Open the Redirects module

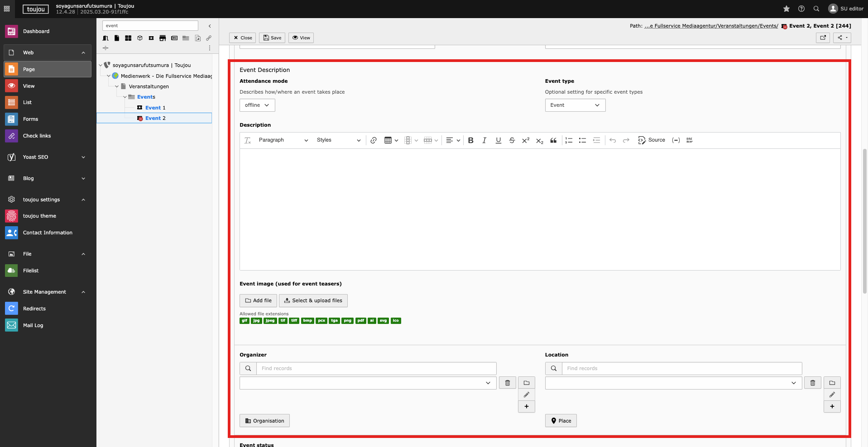pos(34,309)
